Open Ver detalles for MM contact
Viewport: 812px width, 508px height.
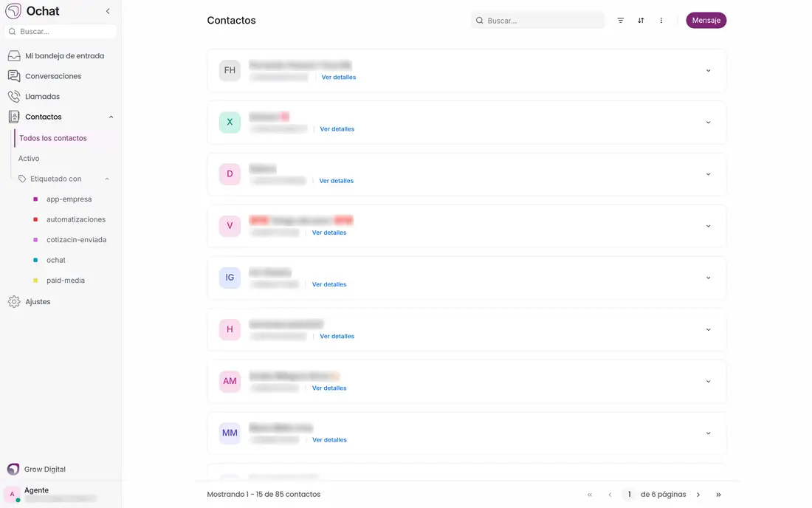(329, 439)
